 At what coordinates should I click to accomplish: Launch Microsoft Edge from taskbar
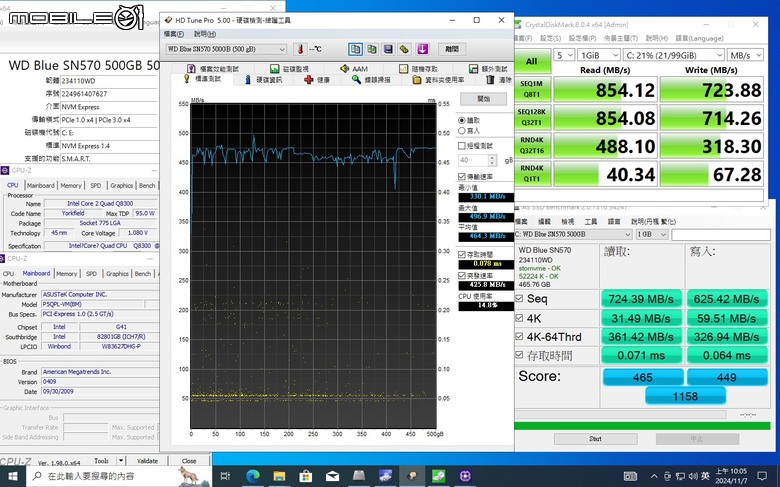253,476
